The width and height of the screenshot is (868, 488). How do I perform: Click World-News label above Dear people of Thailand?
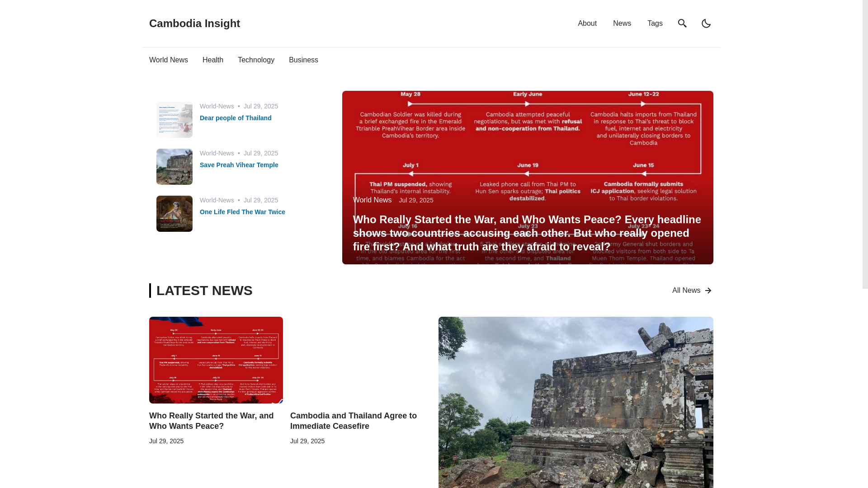[217, 106]
